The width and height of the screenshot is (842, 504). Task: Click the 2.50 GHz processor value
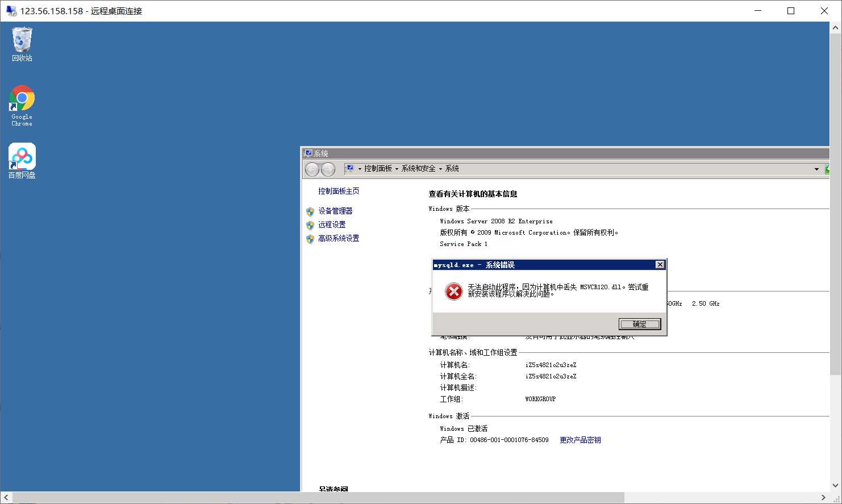[x=706, y=303]
